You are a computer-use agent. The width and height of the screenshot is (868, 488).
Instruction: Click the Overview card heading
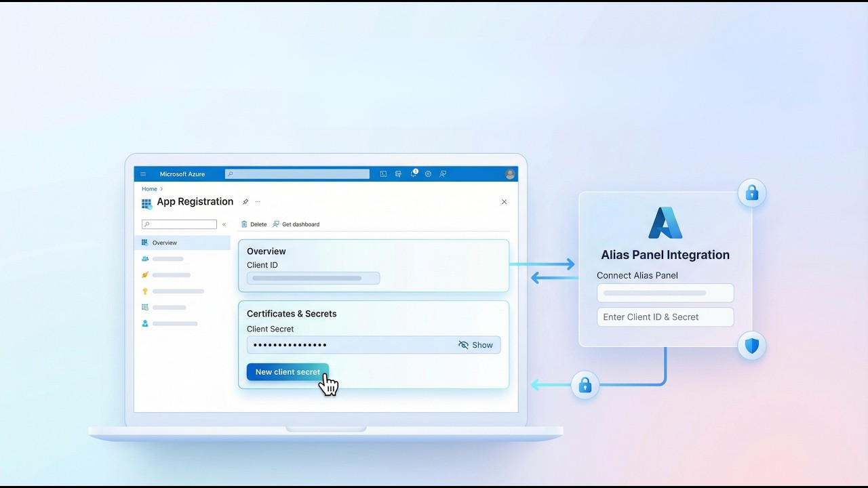click(267, 251)
